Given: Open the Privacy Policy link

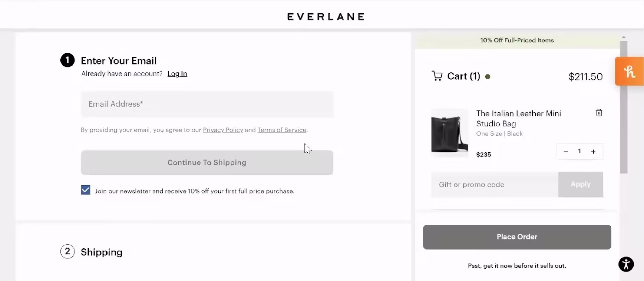Looking at the screenshot, I should [x=223, y=130].
